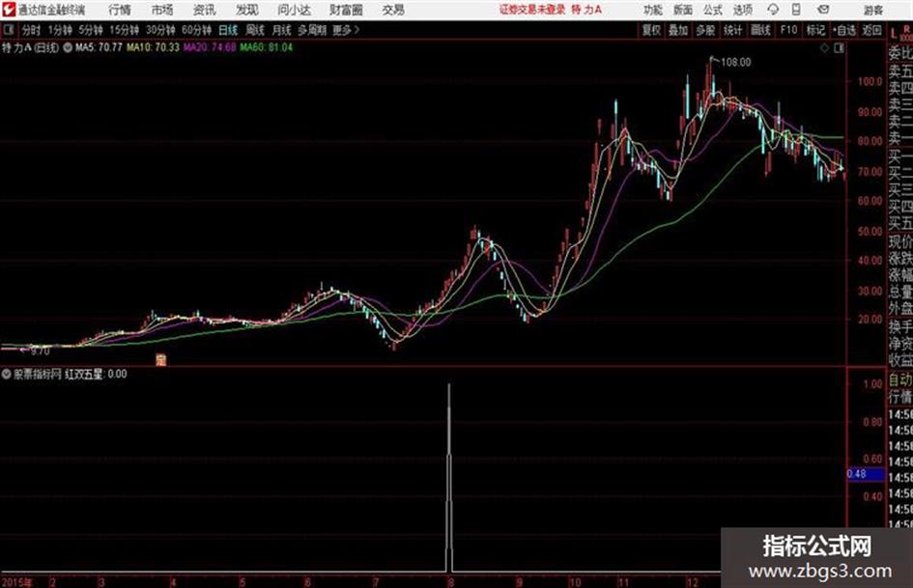
Task: Click the 通达信 red logo icon
Action: [x=9, y=10]
